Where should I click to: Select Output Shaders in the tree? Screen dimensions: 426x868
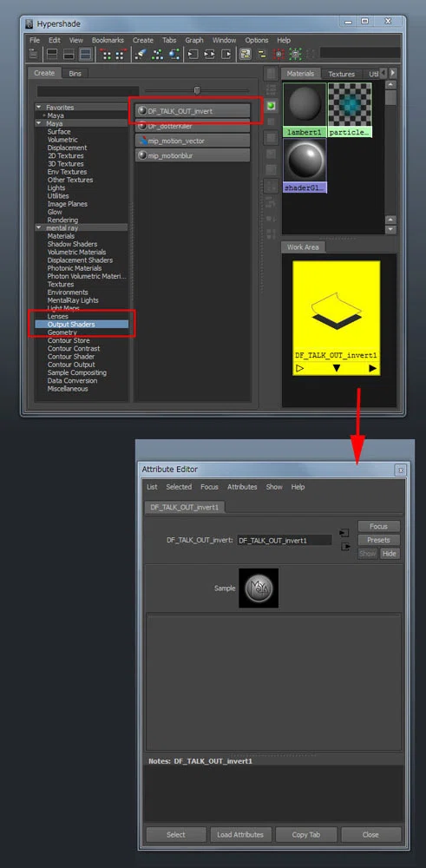tap(82, 325)
